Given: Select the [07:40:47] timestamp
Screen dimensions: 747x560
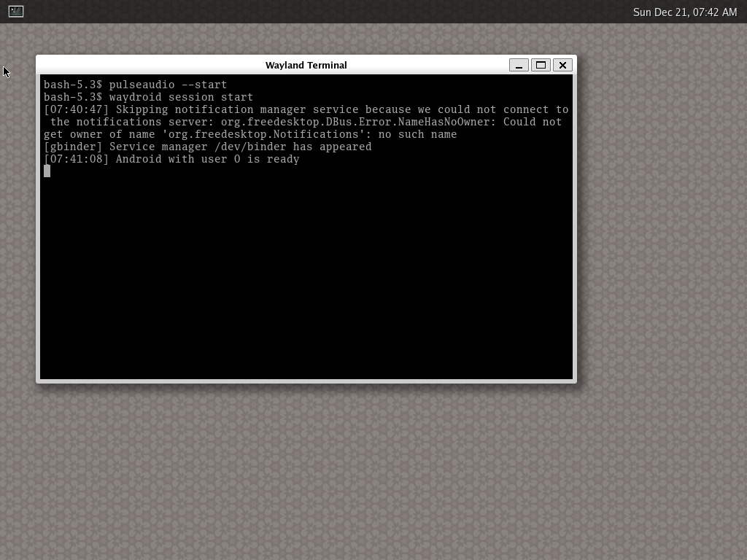Looking at the screenshot, I should 76,109.
